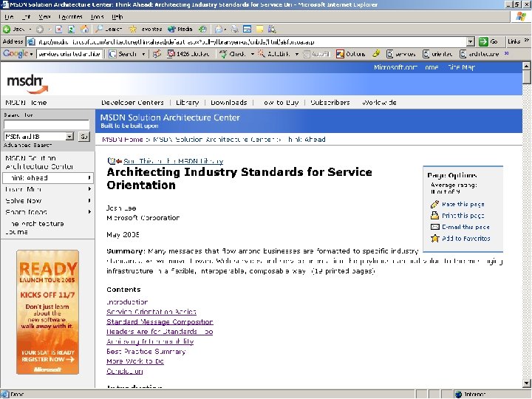Click the vertical scrollbar up arrow
Image resolution: width=532 pixels, height=399 pixels.
point(527,66)
